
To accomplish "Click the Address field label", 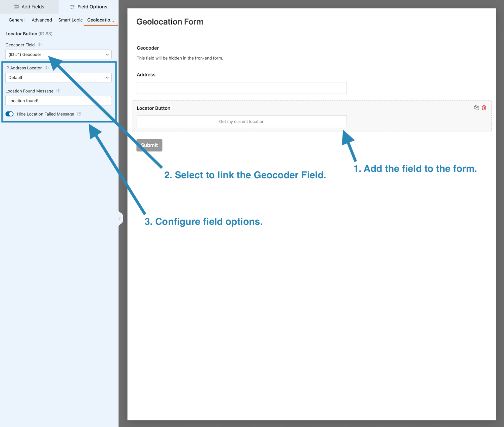I will [146, 75].
